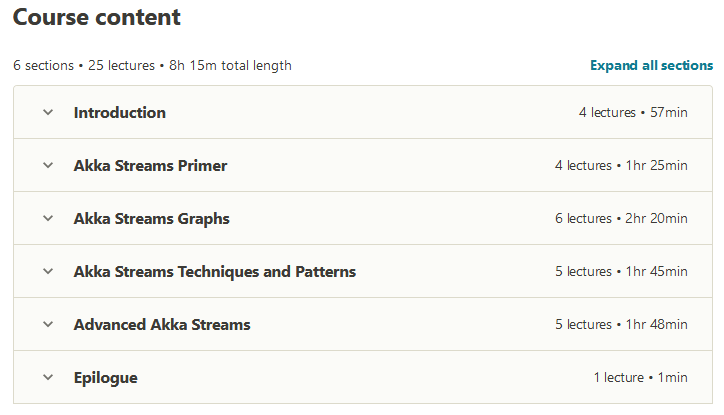The height and width of the screenshot is (415, 724).
Task: Click the 5 lectures 1hr 45min label
Action: (621, 272)
